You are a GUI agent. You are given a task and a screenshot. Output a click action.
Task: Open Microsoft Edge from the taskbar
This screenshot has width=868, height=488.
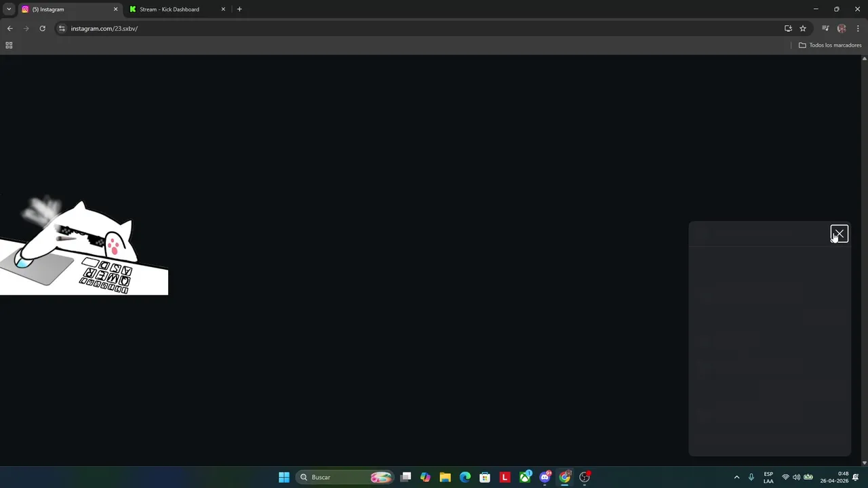tap(465, 477)
